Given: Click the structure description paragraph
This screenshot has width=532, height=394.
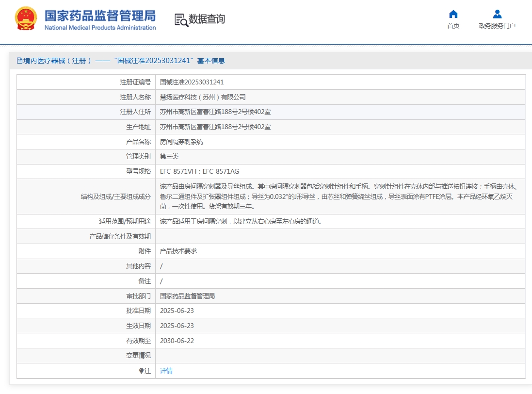Looking at the screenshot, I should [x=339, y=197].
